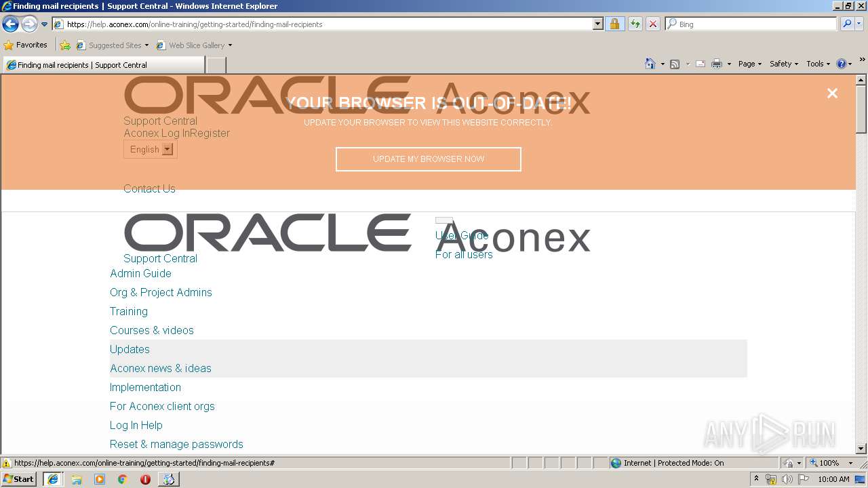Open the Implementation link
This screenshot has width=868, height=488.
(x=145, y=388)
